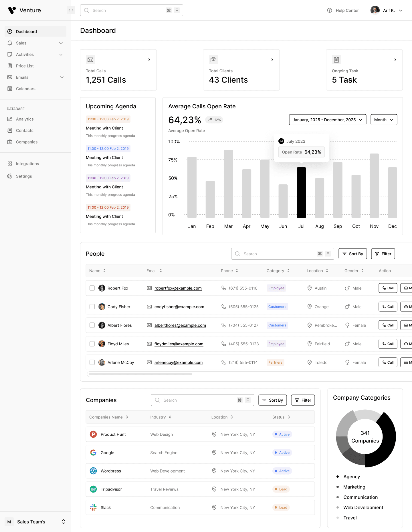Screen dimensions: 412x532
Task: Click the Product Hunt company logo
Action: coord(93,434)
